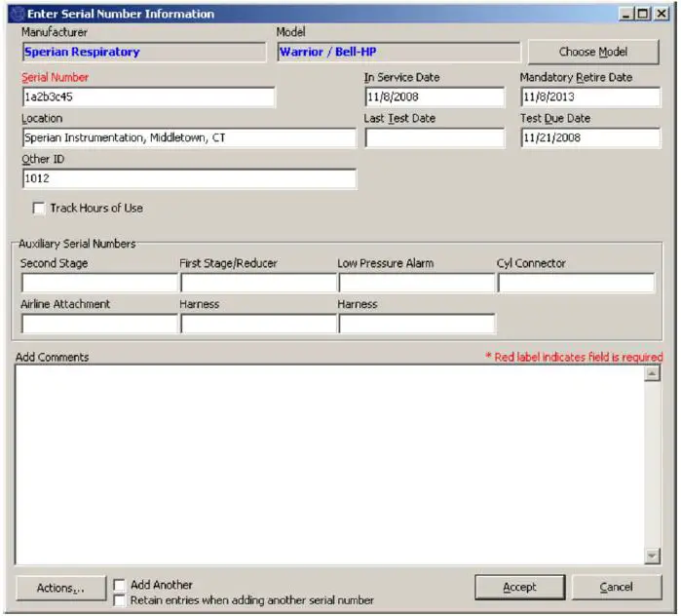Click the In Service Date field
This screenshot has height=616, width=681.
[435, 96]
